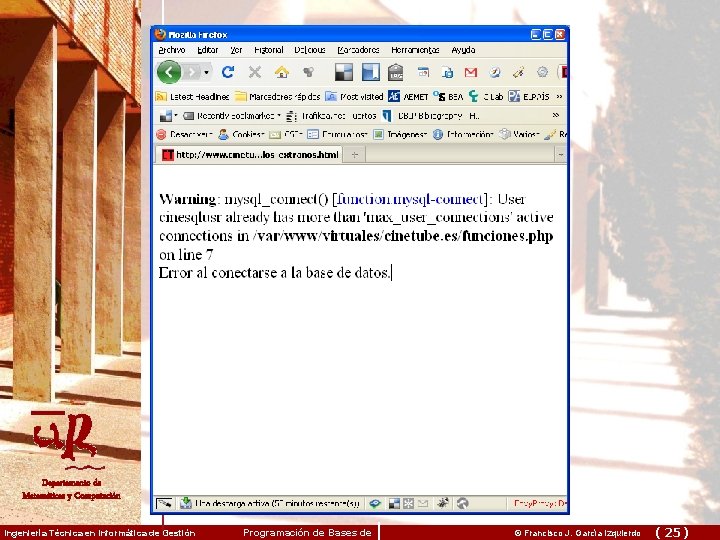Click 'Una descarga activa' status bar text

point(277,504)
